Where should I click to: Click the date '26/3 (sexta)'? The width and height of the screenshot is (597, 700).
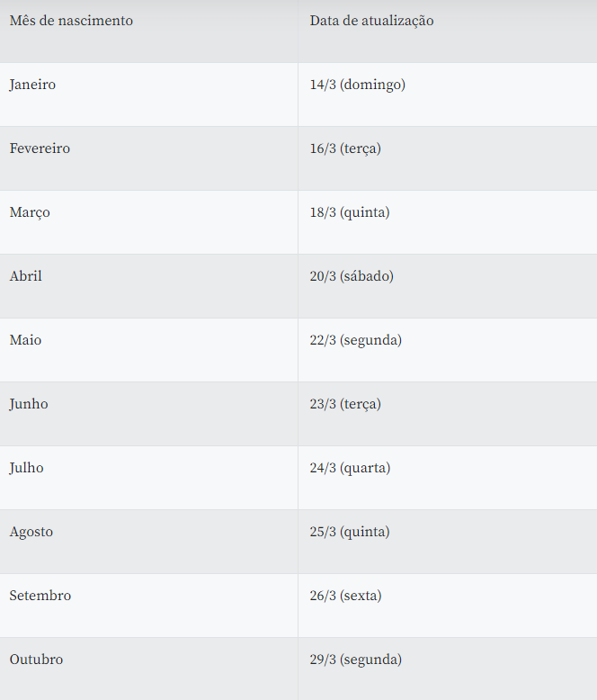click(x=345, y=596)
